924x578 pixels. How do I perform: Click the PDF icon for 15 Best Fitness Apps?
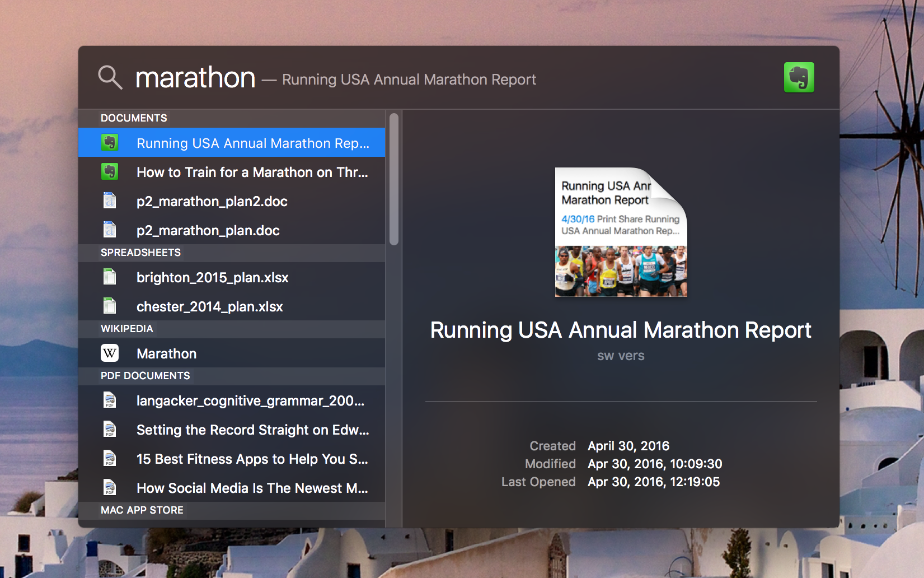[x=110, y=458]
